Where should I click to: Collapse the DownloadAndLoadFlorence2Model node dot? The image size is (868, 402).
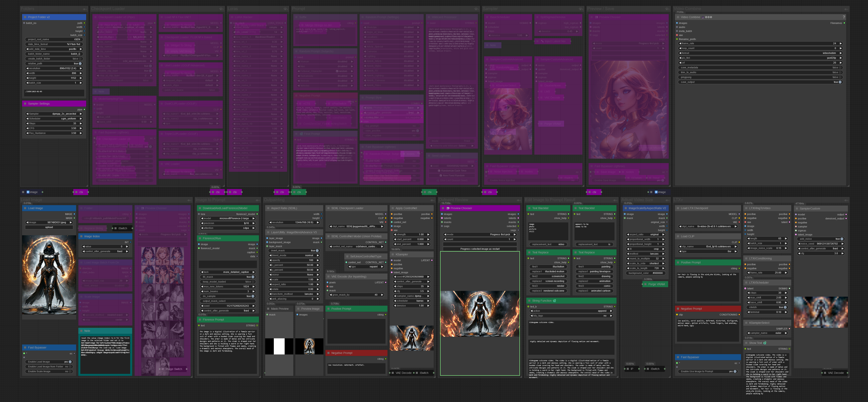point(200,208)
